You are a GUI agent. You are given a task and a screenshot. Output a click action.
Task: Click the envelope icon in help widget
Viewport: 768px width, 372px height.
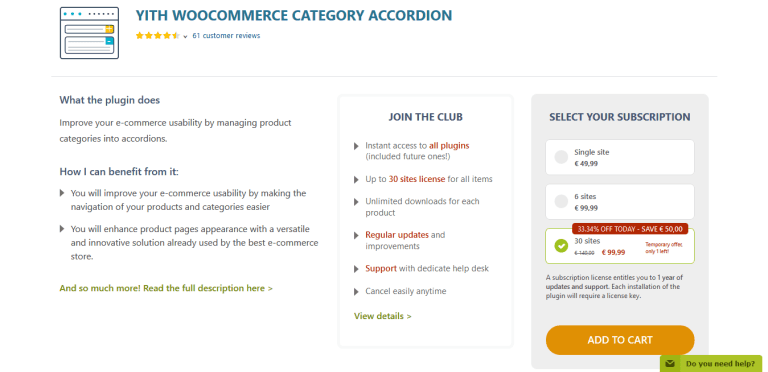[x=670, y=364]
